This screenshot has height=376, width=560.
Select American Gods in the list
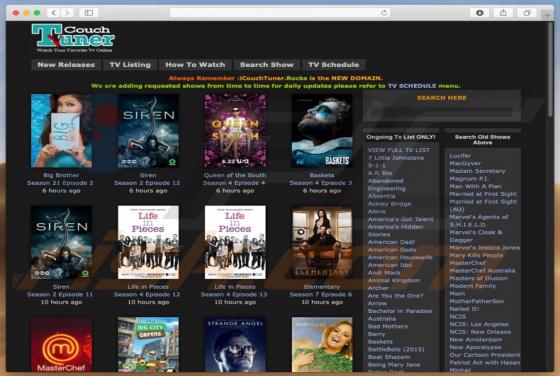pos(392,250)
